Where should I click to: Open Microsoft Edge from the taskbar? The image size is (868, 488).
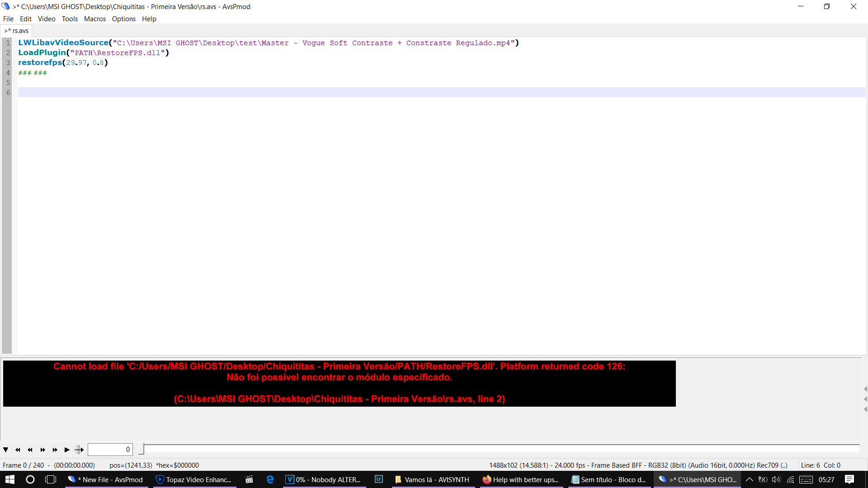click(x=270, y=479)
